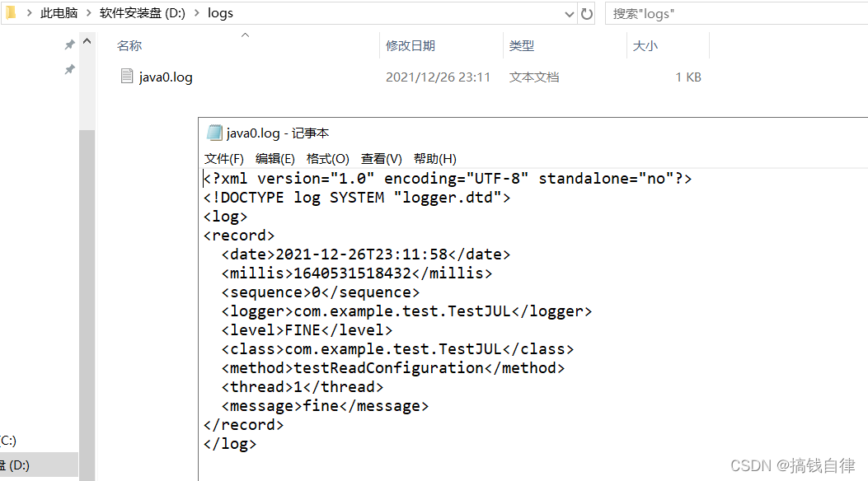The width and height of the screenshot is (868, 481).
Task: Click the <message>fine</message> line
Action: (325, 406)
